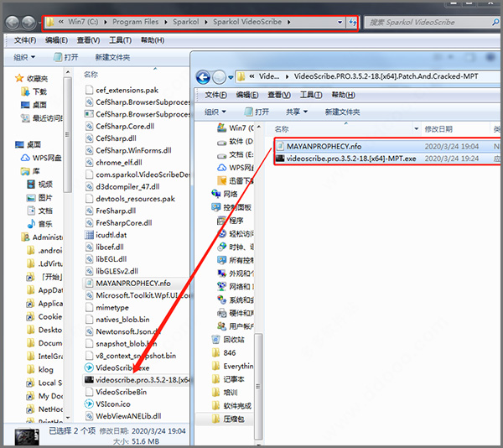Open the 视频 library
Viewport: 503px width, 448px height.
point(39,185)
